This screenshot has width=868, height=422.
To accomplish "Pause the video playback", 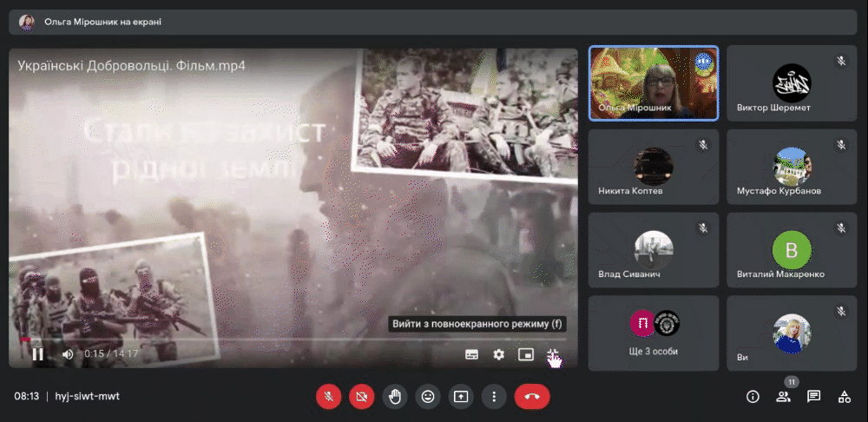I will coord(37,354).
